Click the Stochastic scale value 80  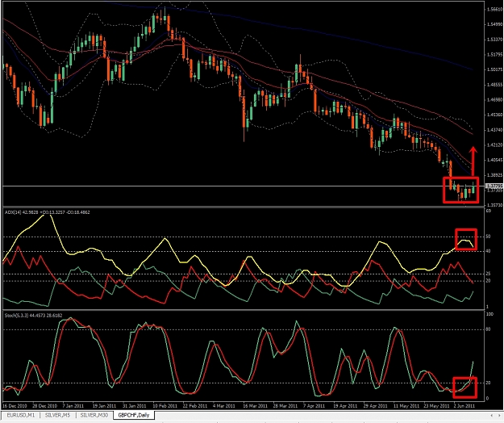click(x=488, y=329)
